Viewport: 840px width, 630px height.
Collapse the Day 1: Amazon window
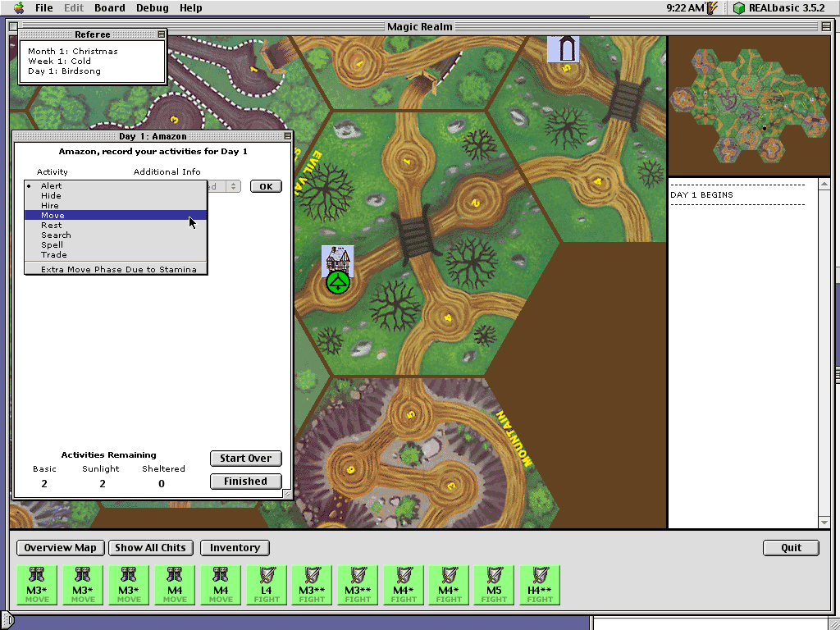click(287, 136)
